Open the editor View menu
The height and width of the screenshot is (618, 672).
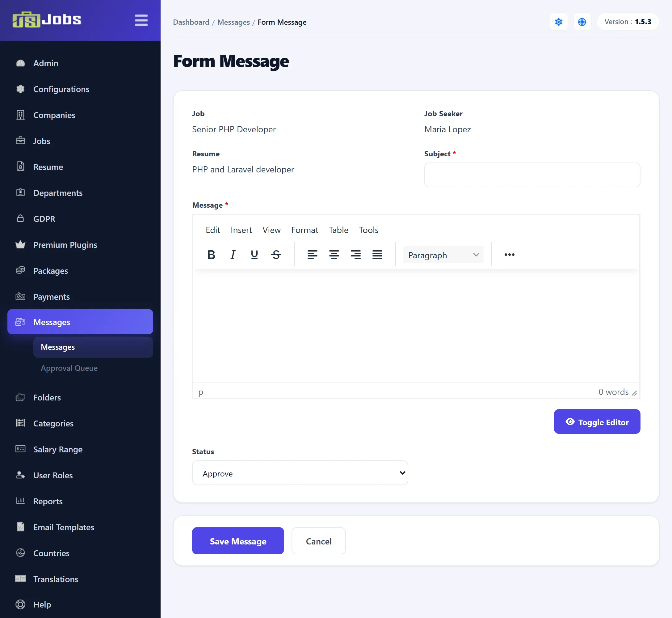[x=271, y=230]
